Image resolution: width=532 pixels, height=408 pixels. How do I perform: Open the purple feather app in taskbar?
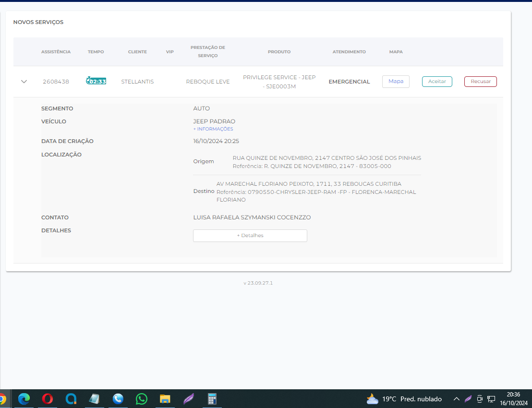(x=189, y=398)
